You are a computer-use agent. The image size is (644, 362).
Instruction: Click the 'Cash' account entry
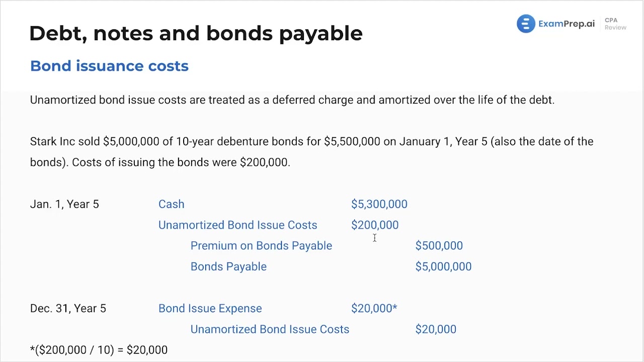coord(171,204)
